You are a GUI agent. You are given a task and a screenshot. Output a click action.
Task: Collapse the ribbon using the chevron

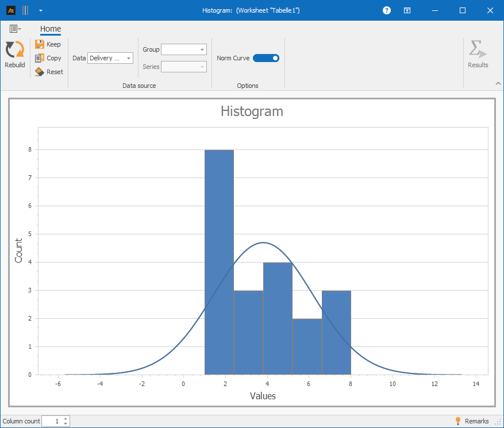(x=498, y=84)
